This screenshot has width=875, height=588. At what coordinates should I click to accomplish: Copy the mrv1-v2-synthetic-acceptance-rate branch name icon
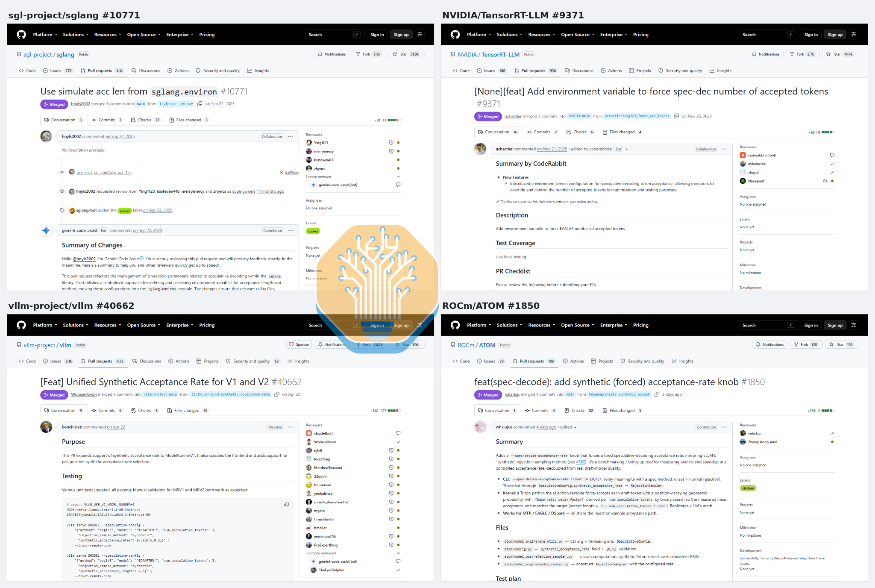tap(277, 394)
